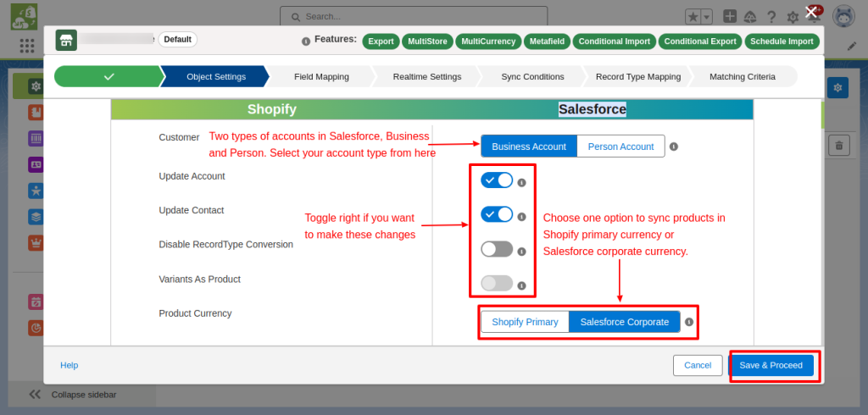
Task: Click in the Search field
Action: click(414, 17)
